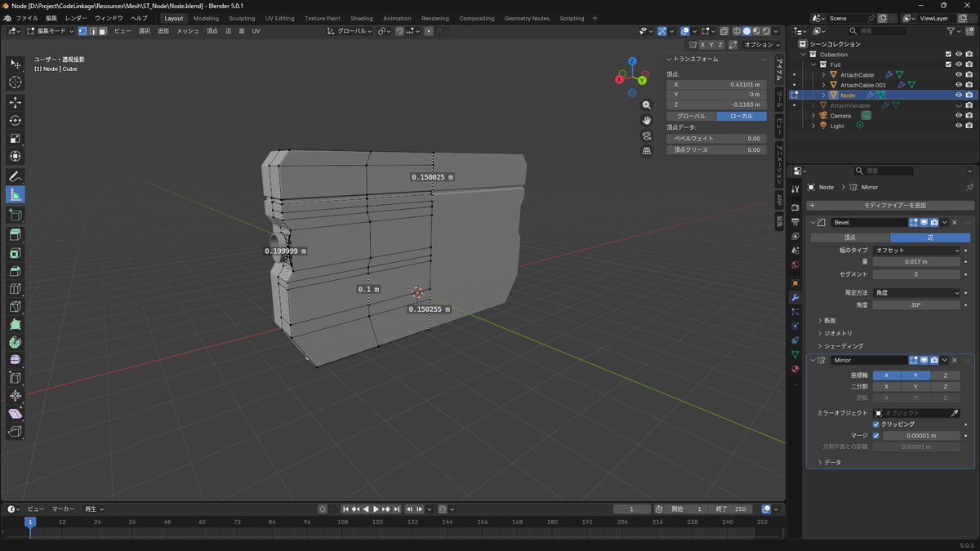Toggle Node object viewport visibility eye
This screenshot has height=551, width=980.
coord(959,95)
